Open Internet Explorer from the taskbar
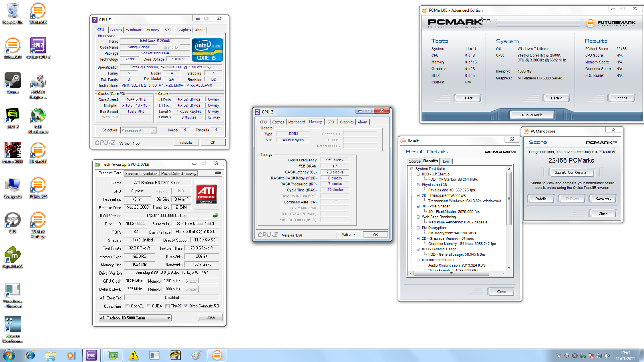The image size is (644, 362). (30, 356)
